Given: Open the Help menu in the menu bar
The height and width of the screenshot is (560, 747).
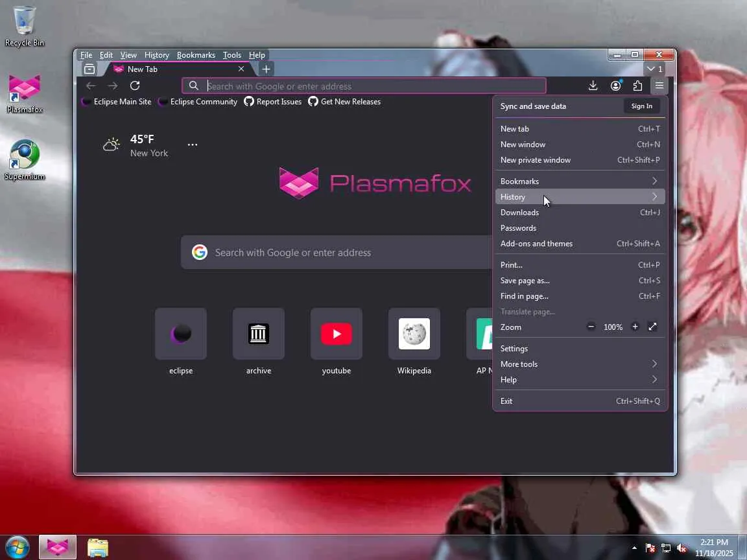Looking at the screenshot, I should pyautogui.click(x=257, y=55).
